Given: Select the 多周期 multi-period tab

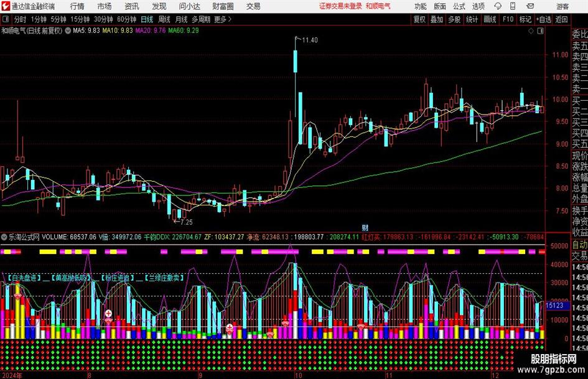Looking at the screenshot, I should 201,19.
